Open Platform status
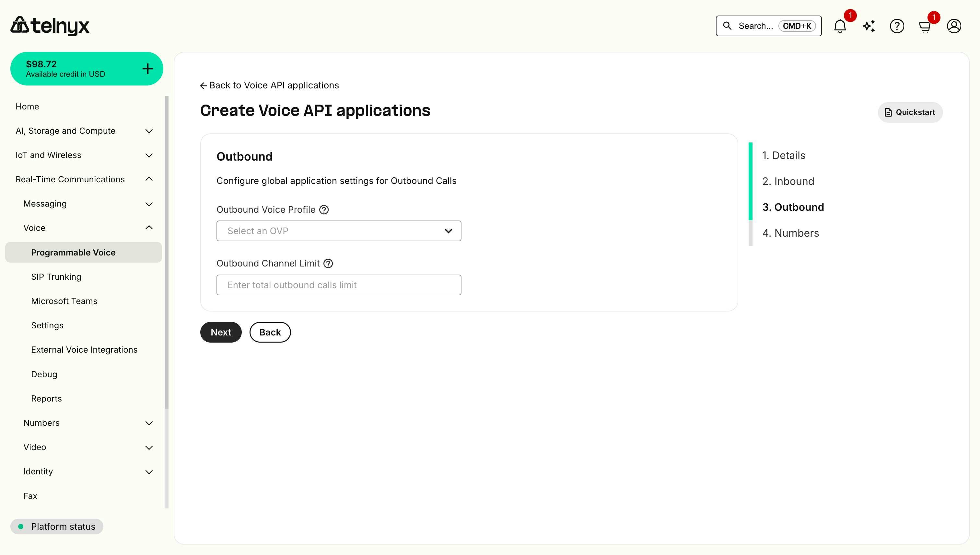Image resolution: width=980 pixels, height=555 pixels. pyautogui.click(x=57, y=527)
